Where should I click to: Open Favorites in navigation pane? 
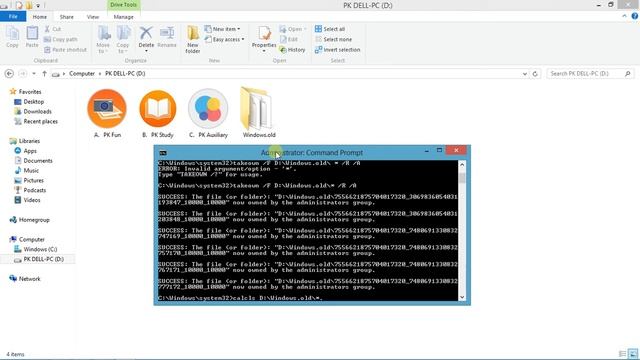(30, 92)
